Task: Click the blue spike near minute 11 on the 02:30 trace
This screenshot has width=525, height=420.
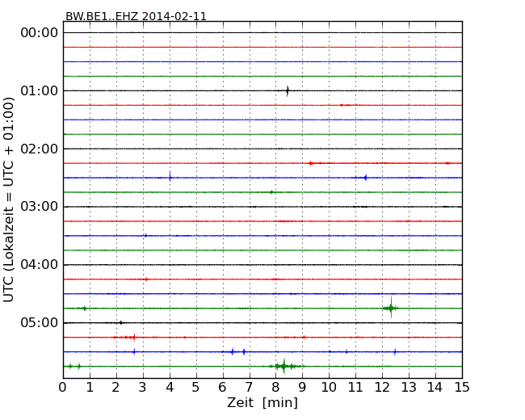Action: click(365, 178)
